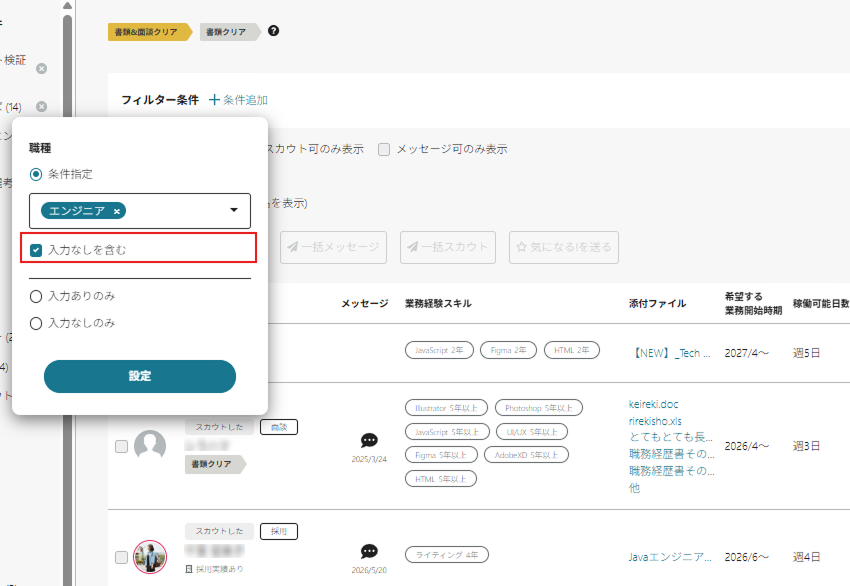The image size is (850, 586).
Task: Click the 書類クリア label in candidate row
Action: point(215,464)
